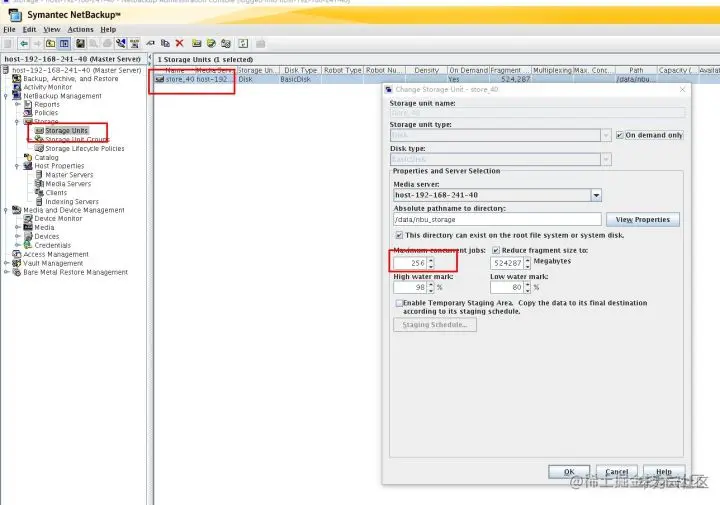
Task: Click the Cancel button in dialog
Action: click(616, 471)
